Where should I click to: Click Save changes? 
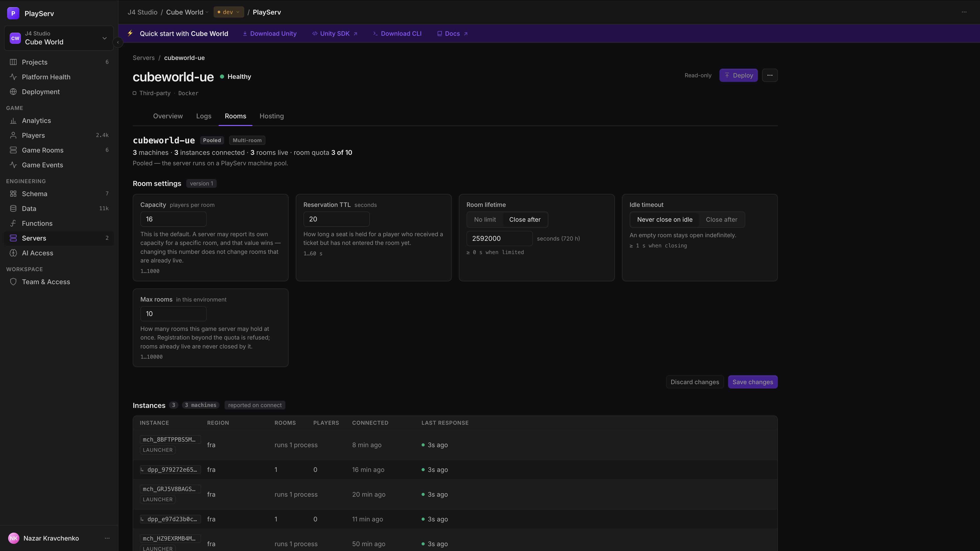pyautogui.click(x=753, y=382)
